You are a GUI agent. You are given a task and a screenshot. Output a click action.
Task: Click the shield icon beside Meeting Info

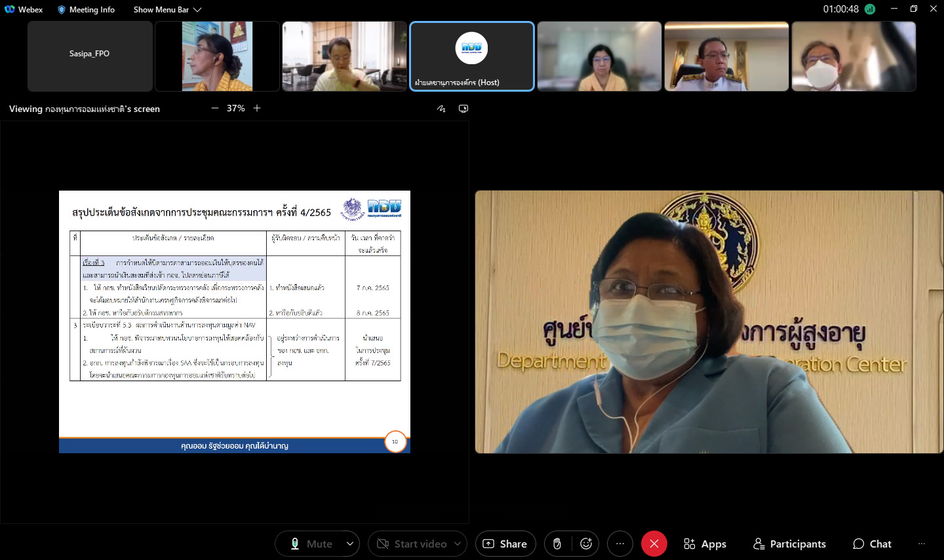pyautogui.click(x=62, y=10)
